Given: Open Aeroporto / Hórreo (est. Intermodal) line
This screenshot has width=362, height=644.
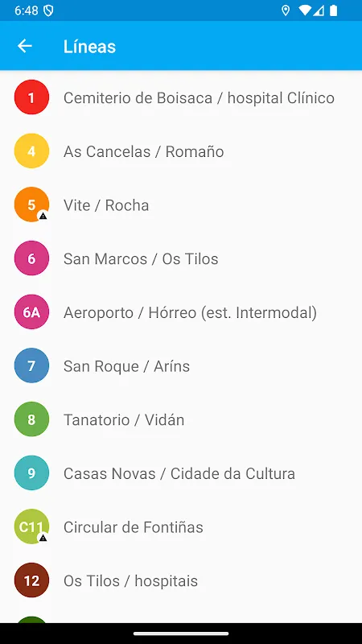Looking at the screenshot, I should coord(181,312).
